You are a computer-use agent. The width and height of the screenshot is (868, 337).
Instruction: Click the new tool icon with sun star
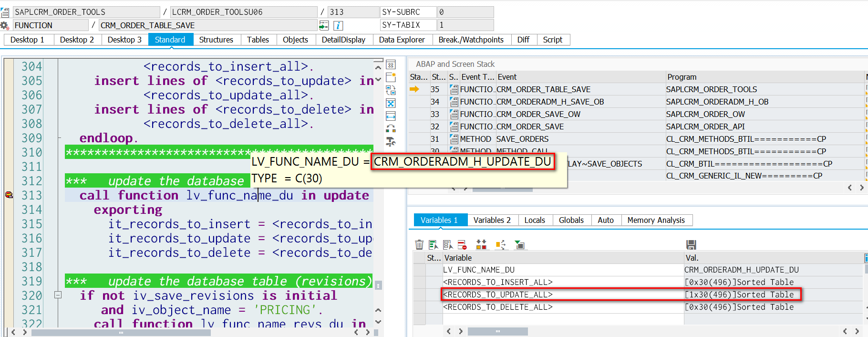[391, 77]
